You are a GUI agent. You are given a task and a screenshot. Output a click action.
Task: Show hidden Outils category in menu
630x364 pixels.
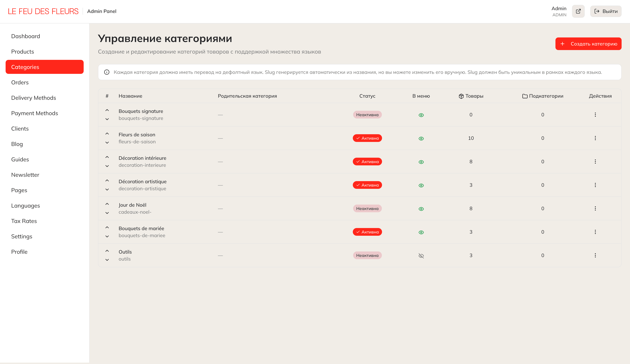click(421, 255)
